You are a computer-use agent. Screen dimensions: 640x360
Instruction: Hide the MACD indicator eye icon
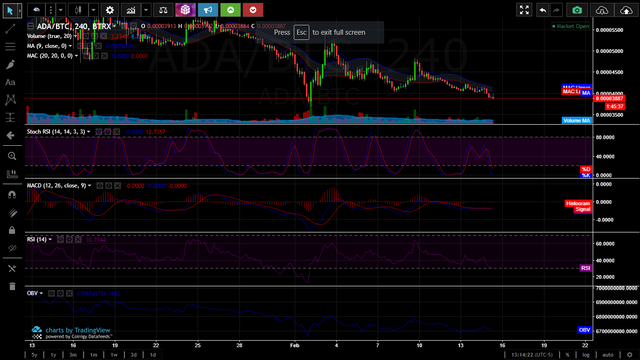coord(100,186)
